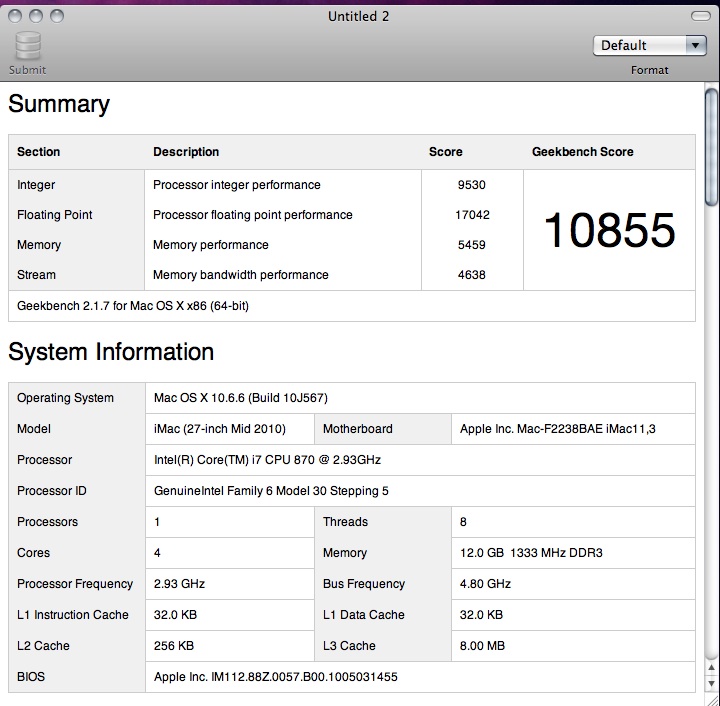Click 'Memory bandwidth performance' description
The image size is (720, 706).
point(241,275)
